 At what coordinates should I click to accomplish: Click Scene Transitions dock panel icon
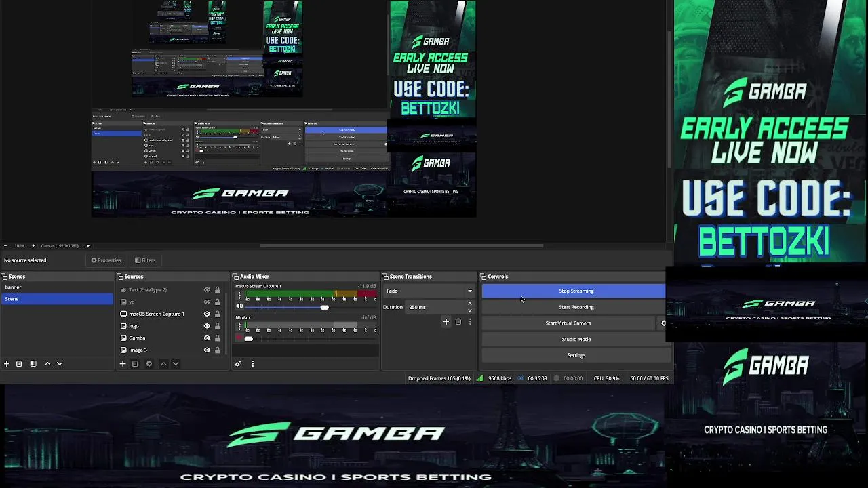coord(385,277)
